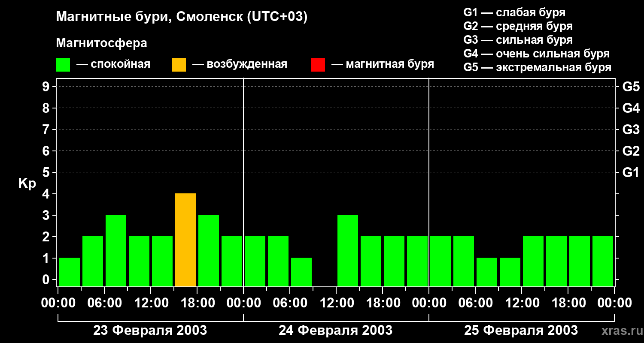The height and width of the screenshot is (343, 644).
Task: Click the 'Kp' y-axis label
Action: 27,184
